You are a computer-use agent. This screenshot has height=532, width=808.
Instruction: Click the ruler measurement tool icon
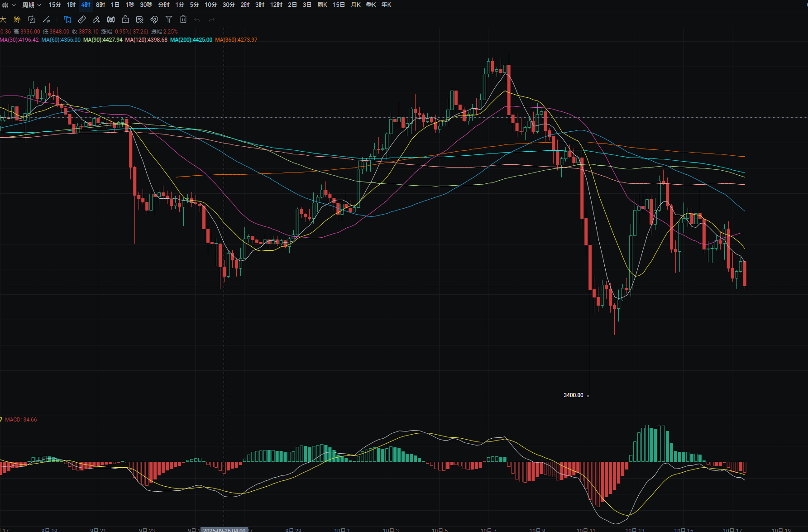point(82,19)
